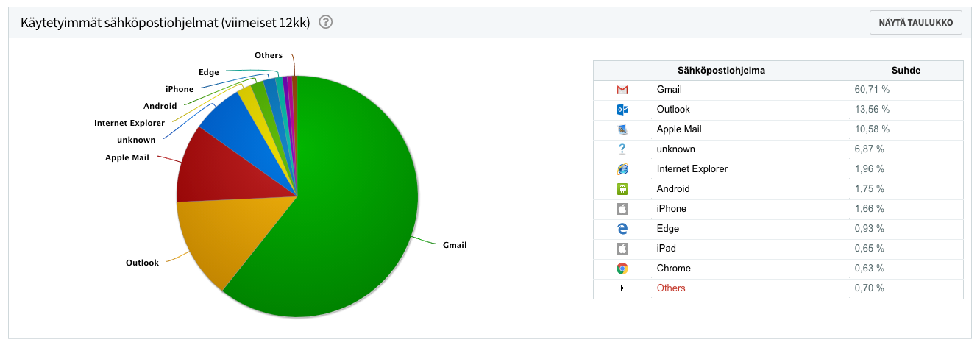The image size is (980, 348).
Task: Click the 0,93 % value
Action: pos(870,229)
